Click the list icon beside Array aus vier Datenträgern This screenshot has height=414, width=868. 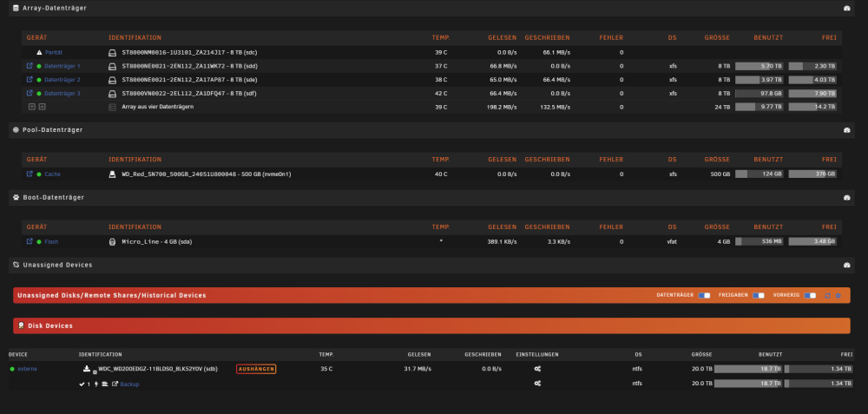click(112, 107)
